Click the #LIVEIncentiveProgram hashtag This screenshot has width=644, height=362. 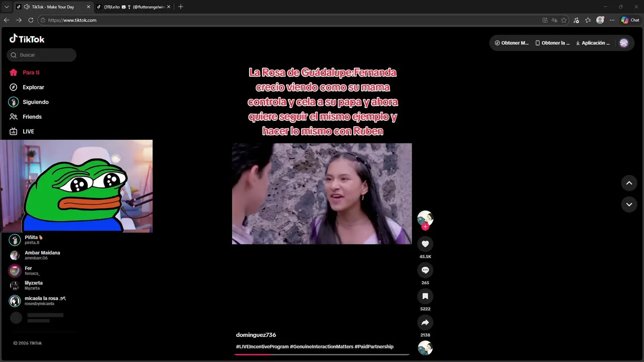pos(262,346)
